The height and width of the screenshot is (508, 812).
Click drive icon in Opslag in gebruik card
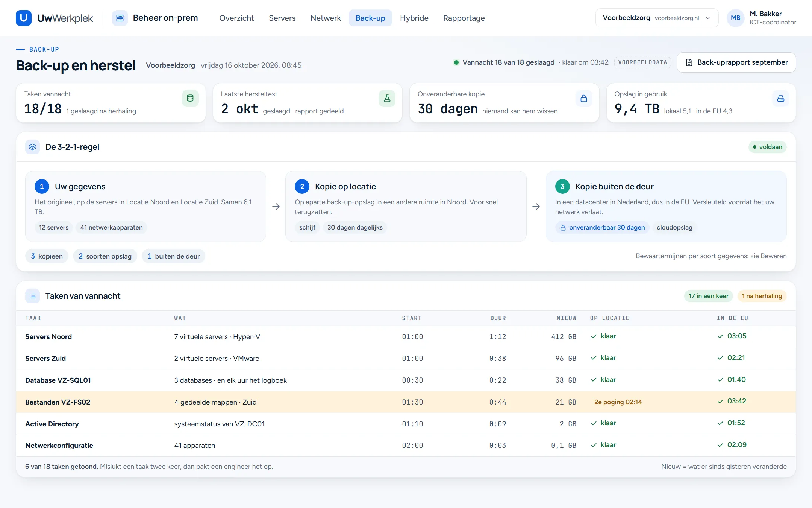click(781, 98)
